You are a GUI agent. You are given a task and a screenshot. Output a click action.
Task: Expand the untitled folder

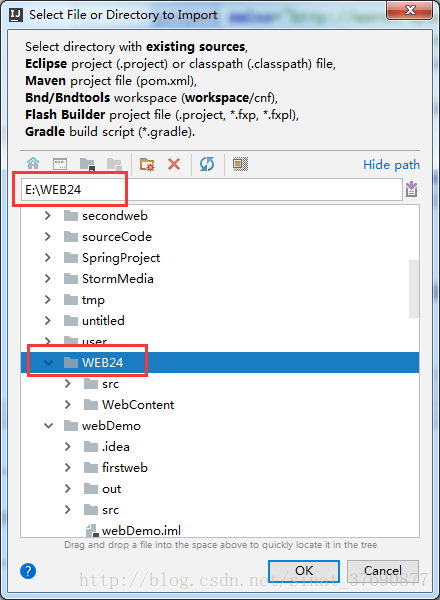coord(48,320)
